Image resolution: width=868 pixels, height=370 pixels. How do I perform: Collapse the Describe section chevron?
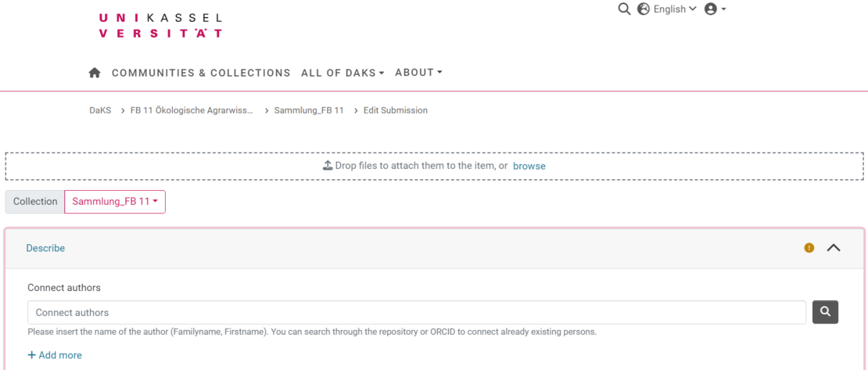click(834, 248)
